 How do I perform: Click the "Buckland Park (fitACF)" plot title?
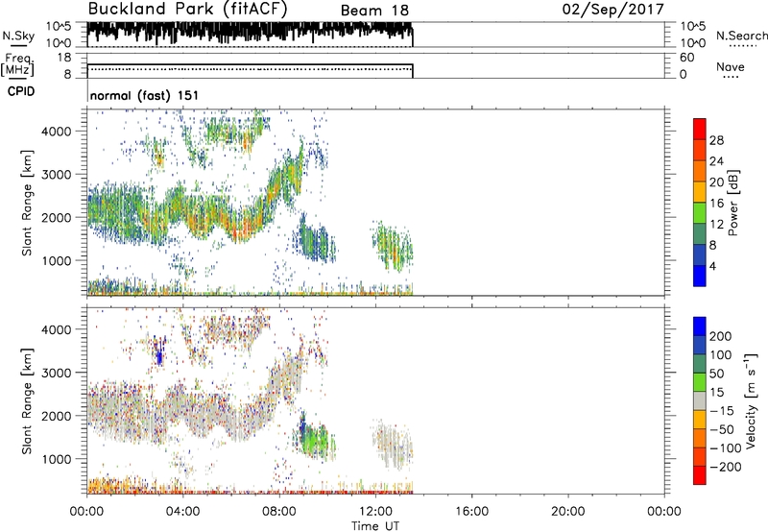(x=187, y=10)
